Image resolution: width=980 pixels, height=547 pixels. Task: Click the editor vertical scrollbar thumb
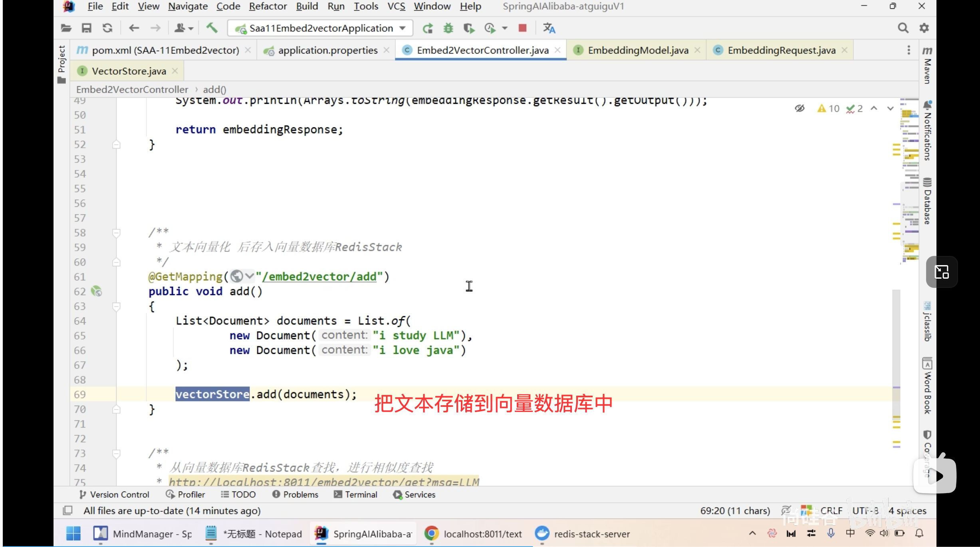(x=896, y=351)
